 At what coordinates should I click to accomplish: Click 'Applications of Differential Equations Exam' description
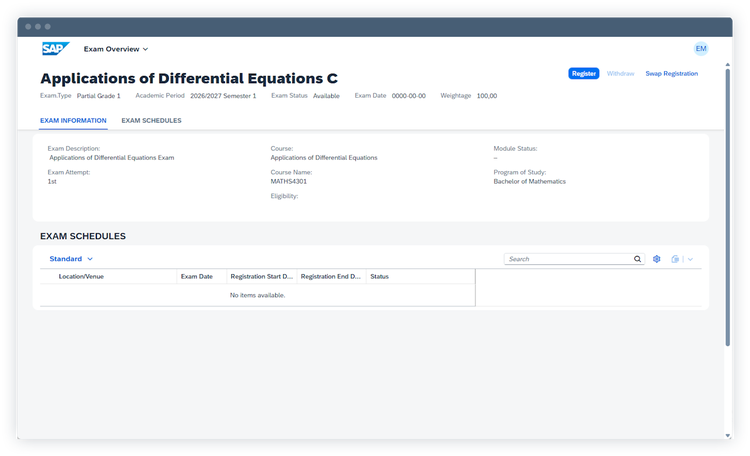(112, 157)
